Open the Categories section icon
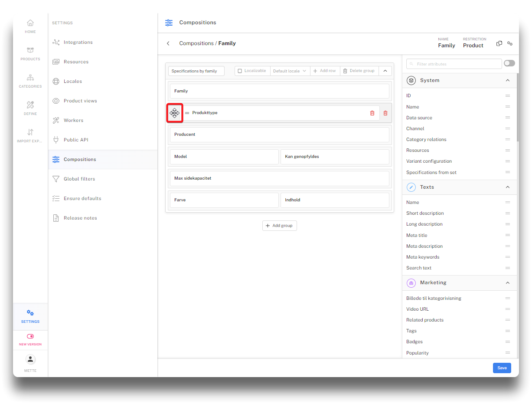Image resolution: width=532 pixels, height=404 pixels. pos(30,78)
